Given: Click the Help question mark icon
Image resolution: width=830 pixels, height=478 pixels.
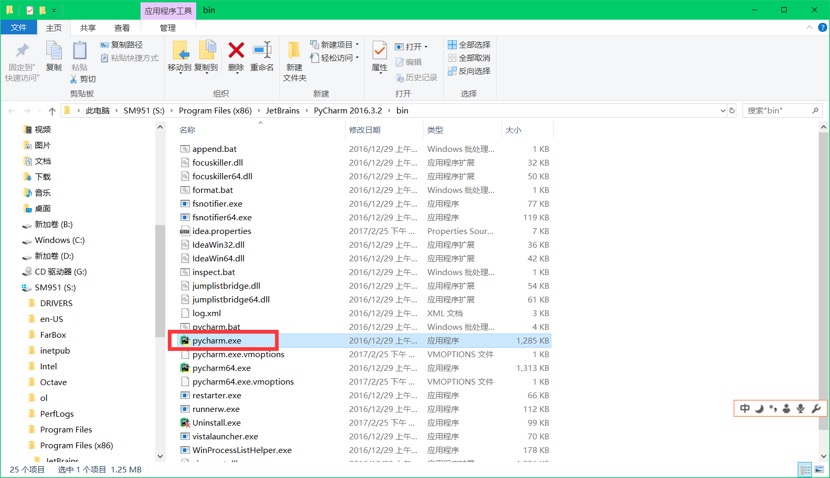Looking at the screenshot, I should click(823, 28).
